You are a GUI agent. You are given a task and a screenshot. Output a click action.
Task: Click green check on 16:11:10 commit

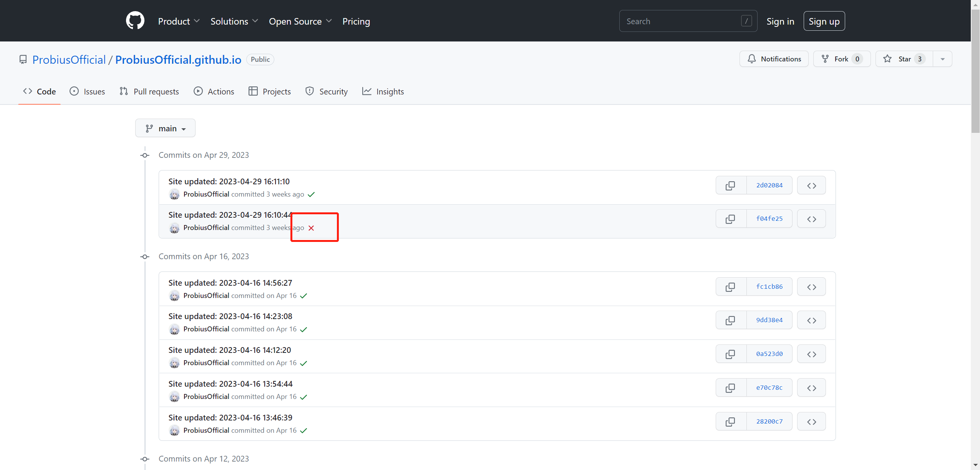311,194
